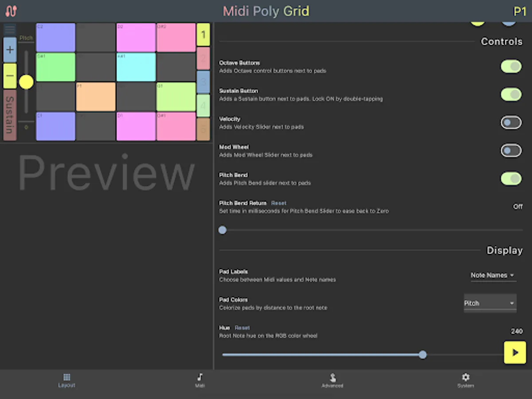Tap the yellow play arrow button
The width and height of the screenshot is (532, 399).
[x=515, y=352]
